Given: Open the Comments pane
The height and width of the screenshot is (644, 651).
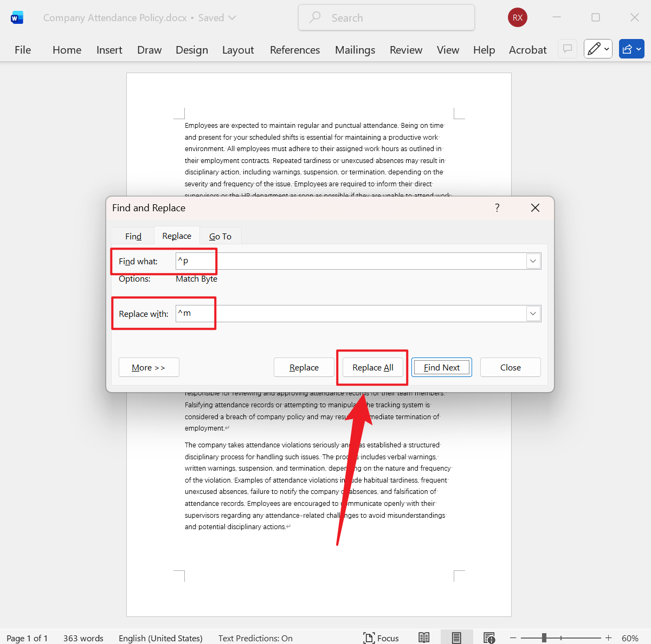Looking at the screenshot, I should pyautogui.click(x=567, y=49).
